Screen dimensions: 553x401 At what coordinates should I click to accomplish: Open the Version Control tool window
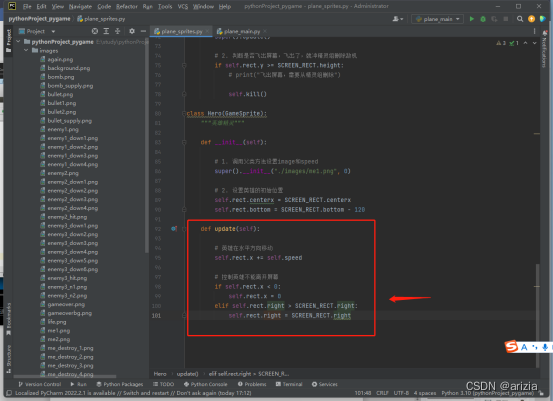pyautogui.click(x=40, y=384)
